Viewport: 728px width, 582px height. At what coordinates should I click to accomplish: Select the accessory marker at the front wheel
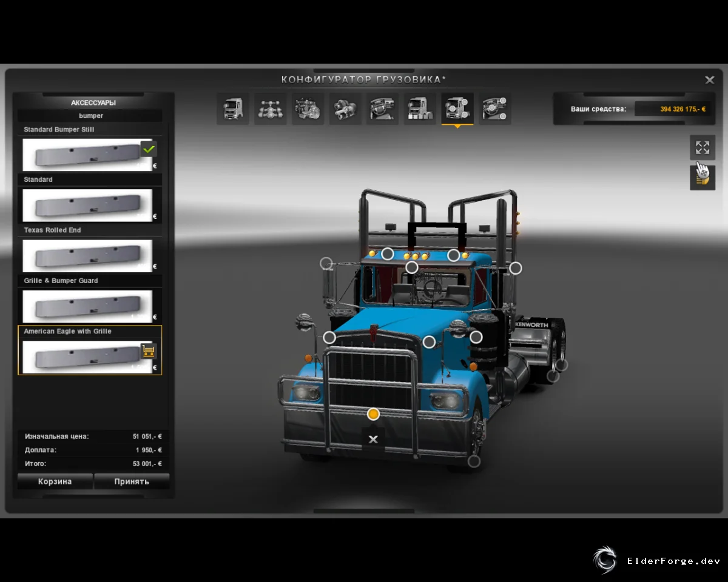tap(474, 461)
